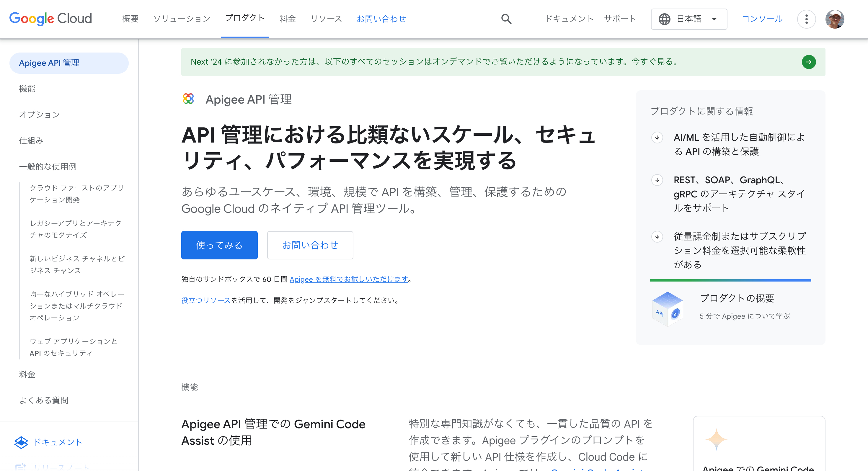Open ウェブ アプリケーションと API のセキュリティ item
This screenshot has width=868, height=471.
pos(74,347)
